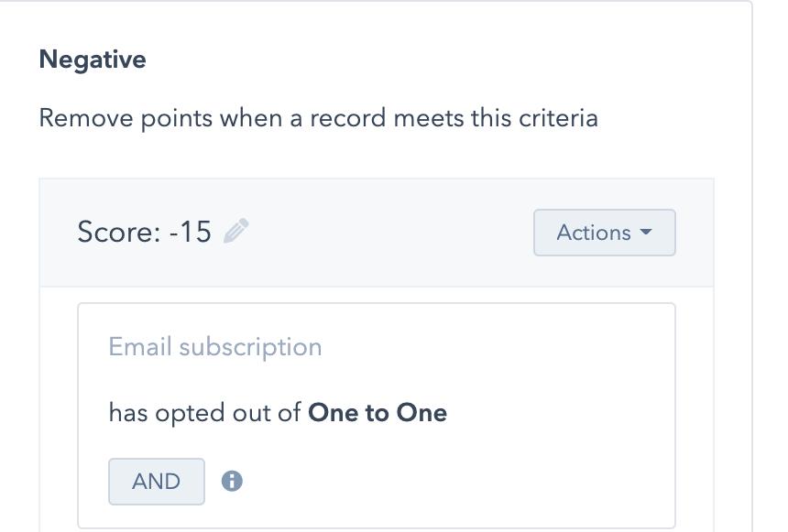Screen dimensions: 788x532
Task: Click the pencil icon to edit score
Action: point(235,232)
